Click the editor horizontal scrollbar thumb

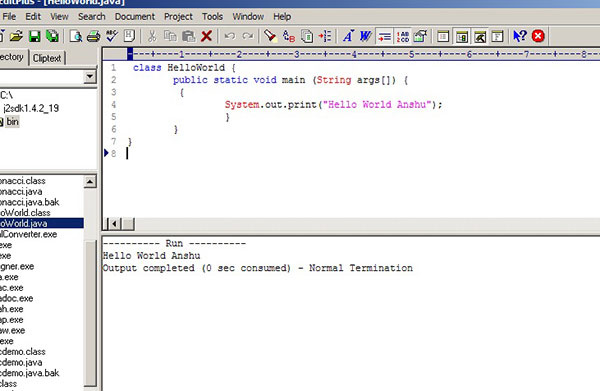pyautogui.click(x=128, y=223)
